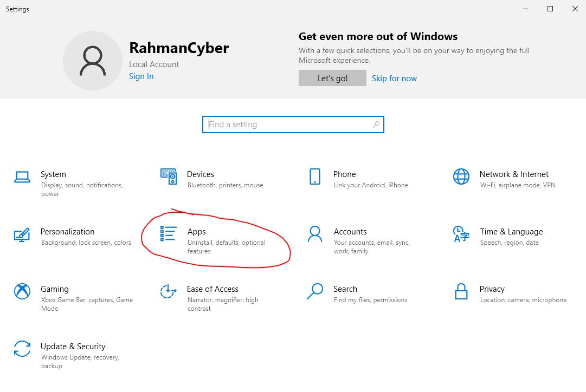Open Personalization paintbrush icon

tap(22, 234)
